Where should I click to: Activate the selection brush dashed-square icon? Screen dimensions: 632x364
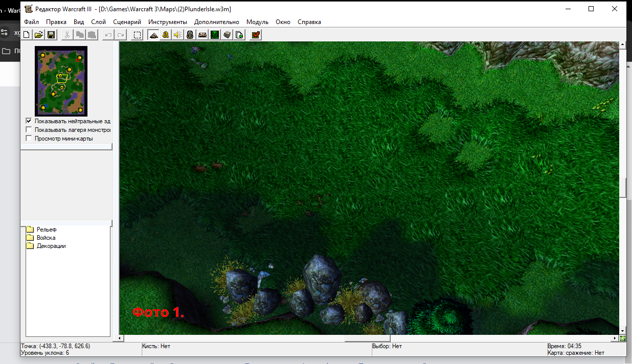point(137,35)
